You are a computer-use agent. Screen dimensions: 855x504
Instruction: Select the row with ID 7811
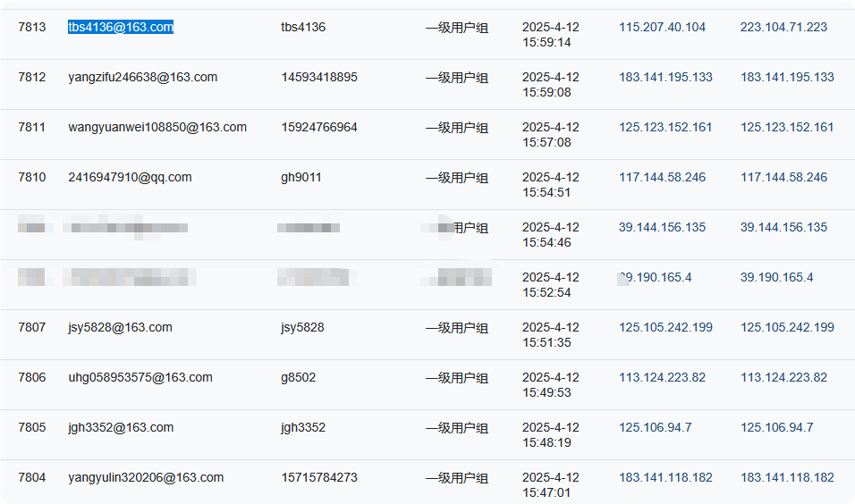427,135
